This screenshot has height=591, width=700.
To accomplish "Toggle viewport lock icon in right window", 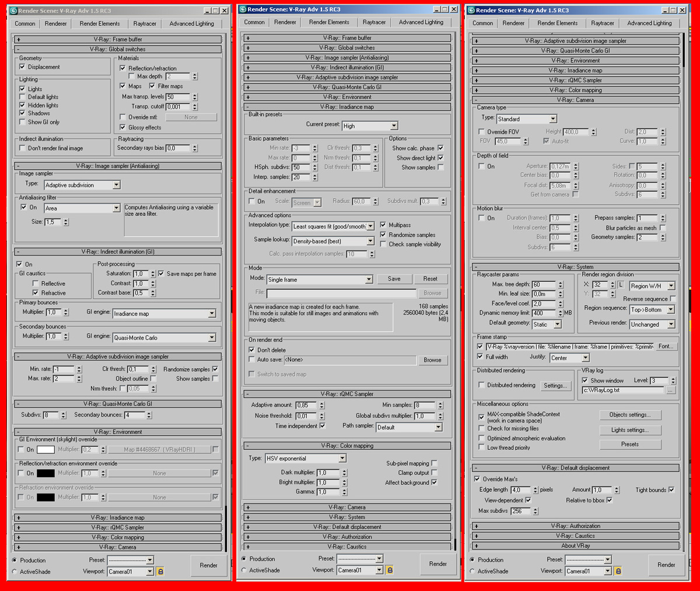I will coord(618,571).
